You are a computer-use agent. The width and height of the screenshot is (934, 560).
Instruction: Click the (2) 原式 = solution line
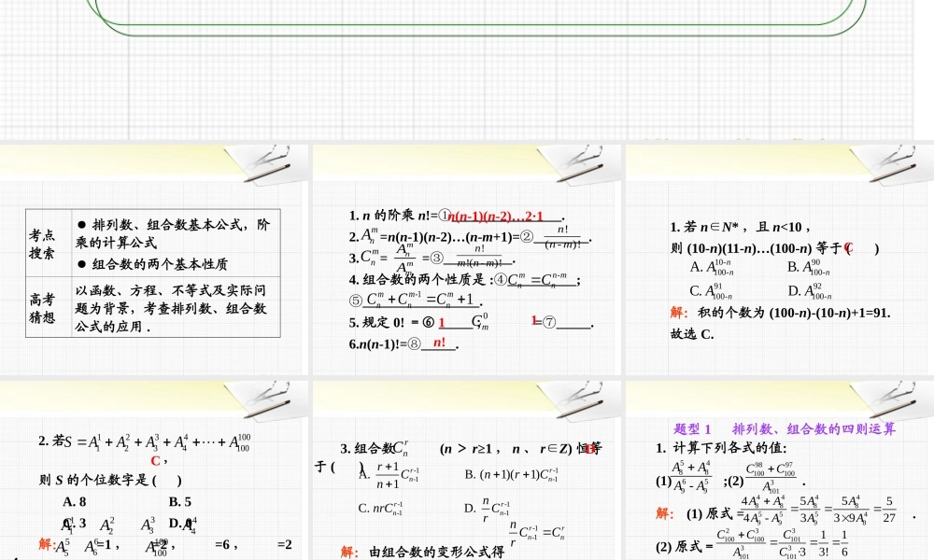pyautogui.click(x=752, y=542)
